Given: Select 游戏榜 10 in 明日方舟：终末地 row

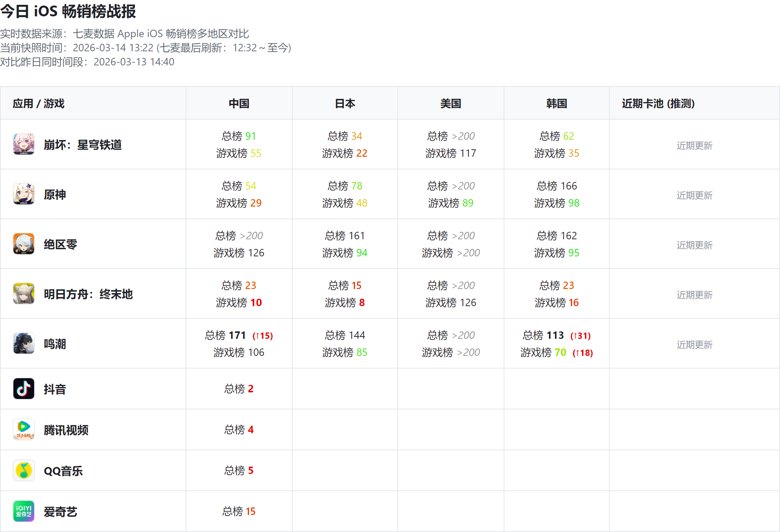Looking at the screenshot, I should (x=239, y=302).
